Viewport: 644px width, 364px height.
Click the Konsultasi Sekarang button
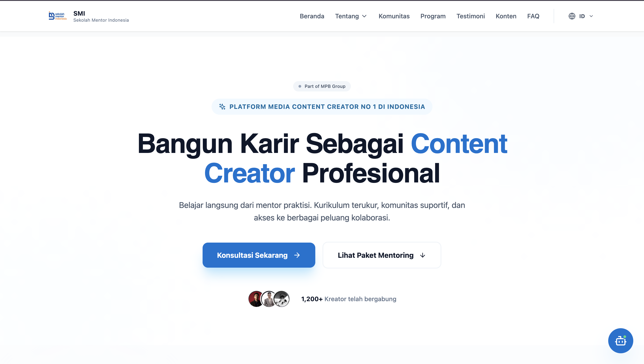pyautogui.click(x=259, y=255)
